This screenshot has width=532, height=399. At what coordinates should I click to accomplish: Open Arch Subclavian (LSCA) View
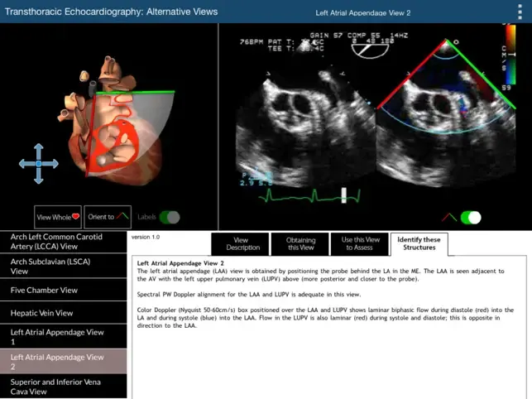64,267
